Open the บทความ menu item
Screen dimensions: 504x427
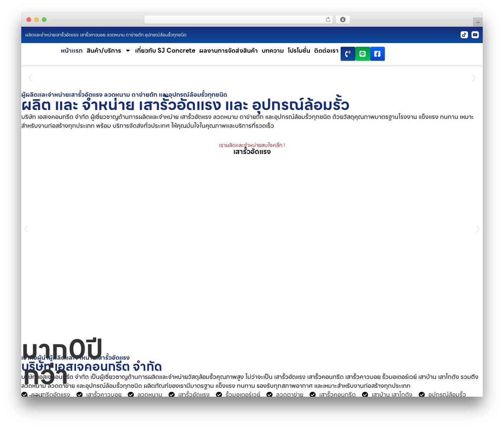click(x=273, y=51)
